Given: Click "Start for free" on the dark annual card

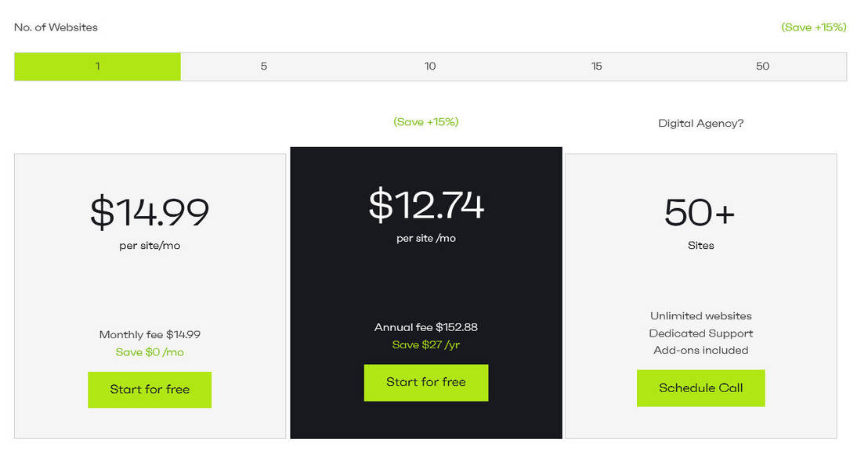Looking at the screenshot, I should 426,383.
